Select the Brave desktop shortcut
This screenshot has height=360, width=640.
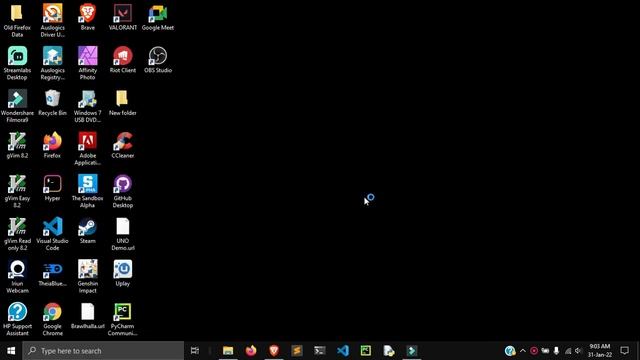(x=87, y=17)
